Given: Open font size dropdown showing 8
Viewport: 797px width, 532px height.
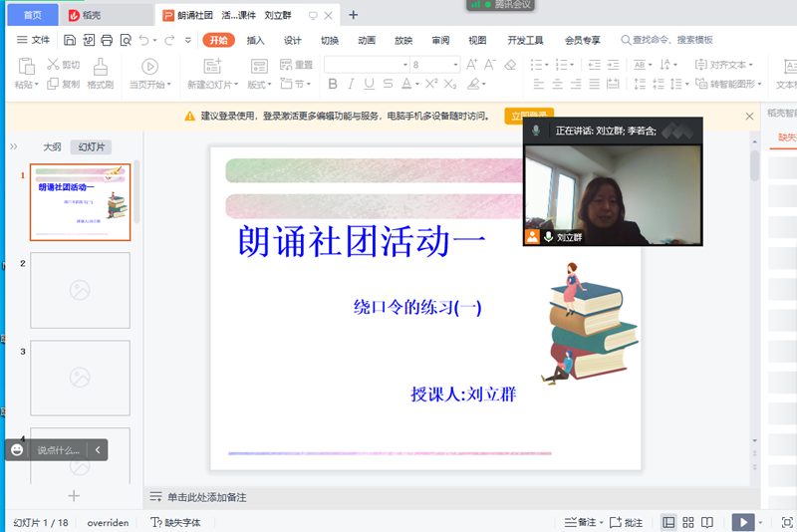Looking at the screenshot, I should (x=455, y=65).
